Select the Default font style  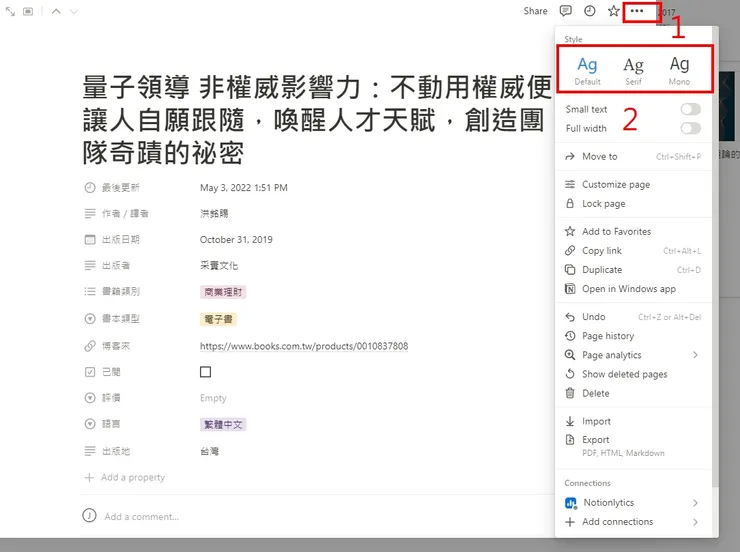click(x=587, y=70)
